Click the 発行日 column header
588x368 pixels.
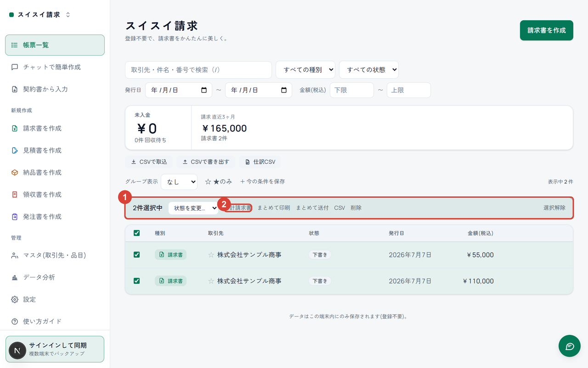396,233
